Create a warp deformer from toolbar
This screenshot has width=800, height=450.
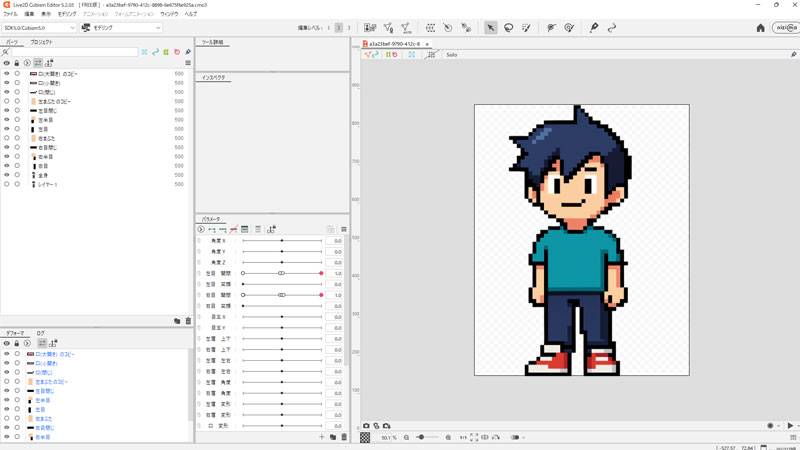[x=430, y=28]
